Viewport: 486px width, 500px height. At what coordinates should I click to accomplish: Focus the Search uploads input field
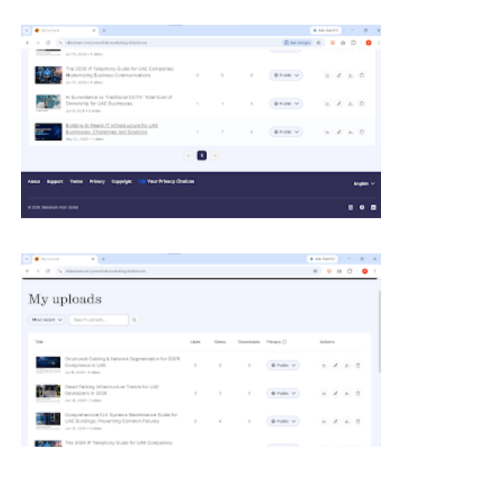pyautogui.click(x=99, y=320)
